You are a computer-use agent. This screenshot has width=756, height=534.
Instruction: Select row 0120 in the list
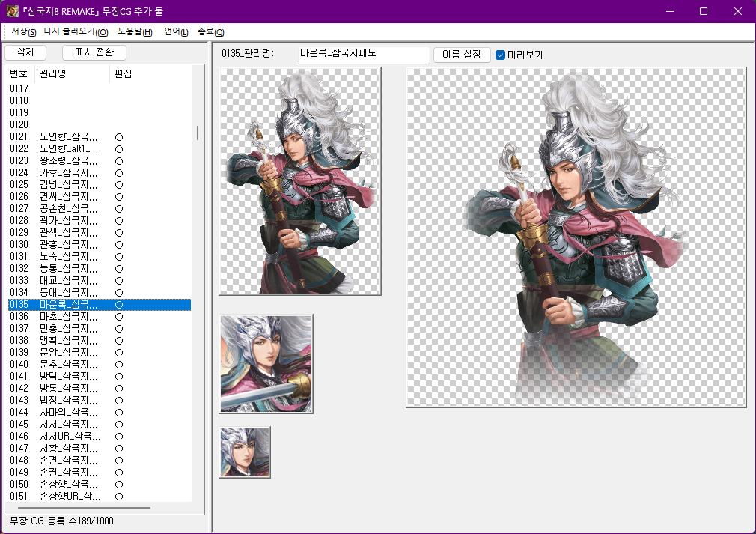[x=100, y=124]
